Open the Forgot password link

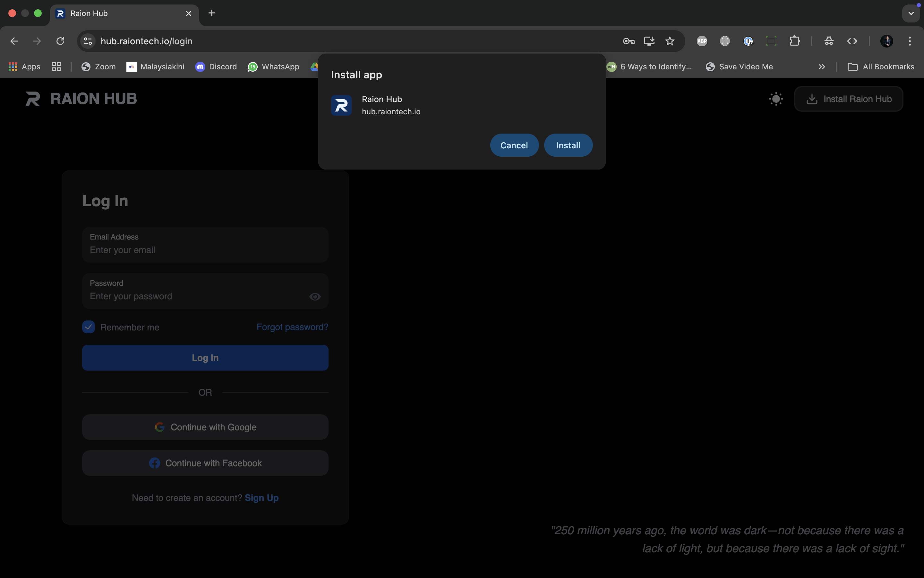(292, 327)
